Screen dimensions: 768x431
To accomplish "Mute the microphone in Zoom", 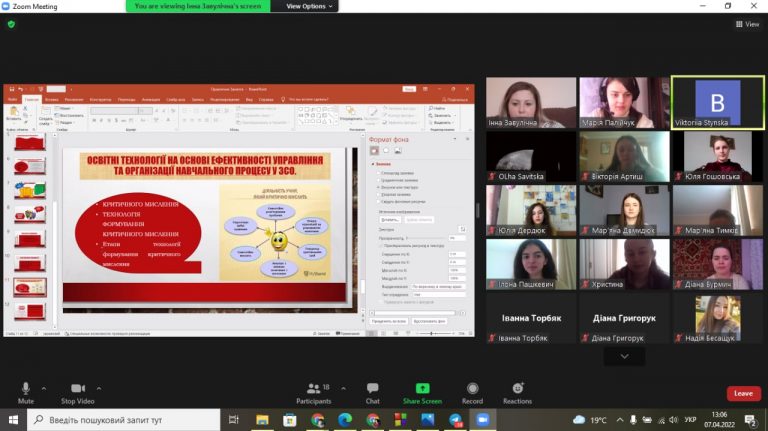I will pos(25,393).
